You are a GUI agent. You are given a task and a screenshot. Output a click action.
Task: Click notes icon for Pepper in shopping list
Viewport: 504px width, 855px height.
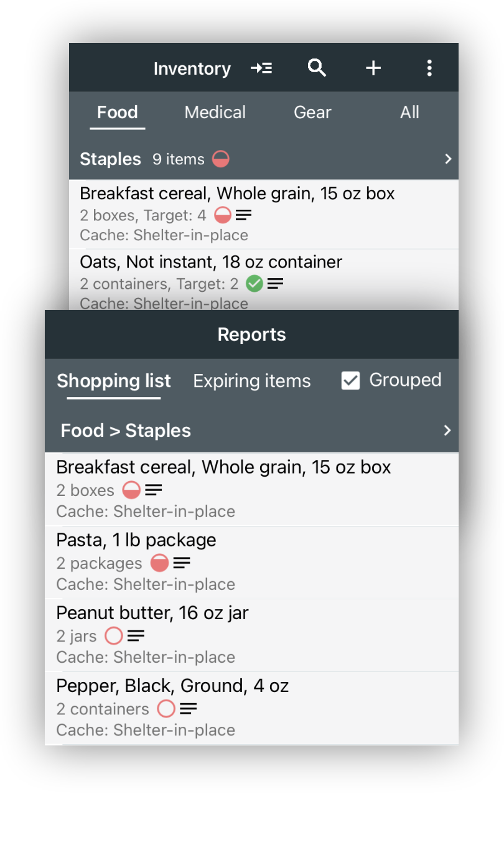(x=189, y=709)
